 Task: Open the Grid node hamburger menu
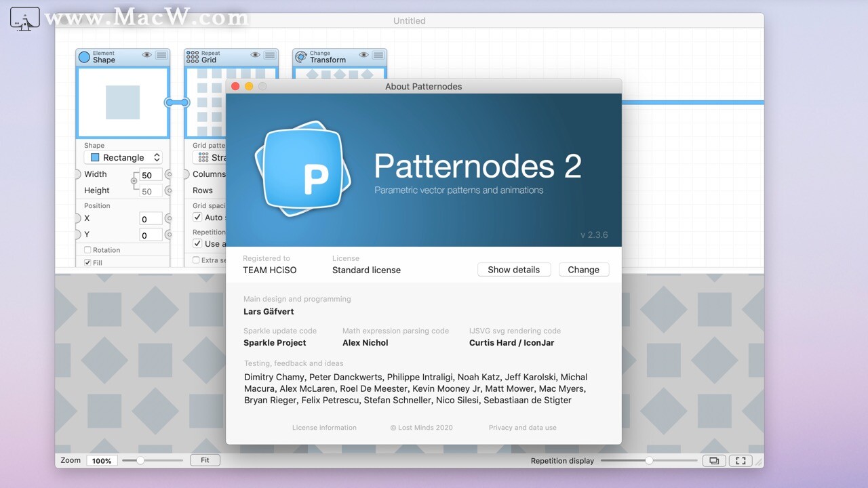[270, 55]
